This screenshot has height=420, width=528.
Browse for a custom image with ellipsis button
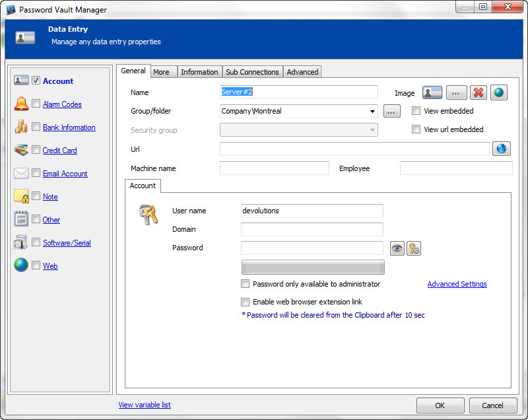[x=456, y=92]
